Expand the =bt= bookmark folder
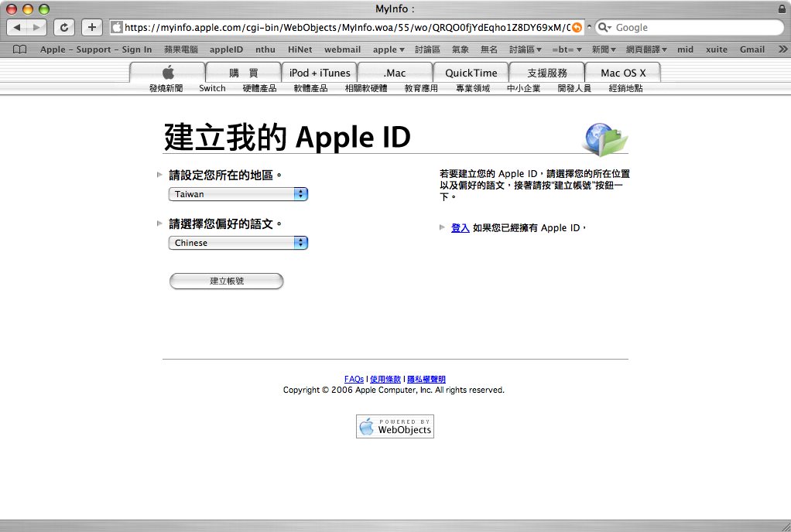This screenshot has width=791, height=532. pos(567,49)
